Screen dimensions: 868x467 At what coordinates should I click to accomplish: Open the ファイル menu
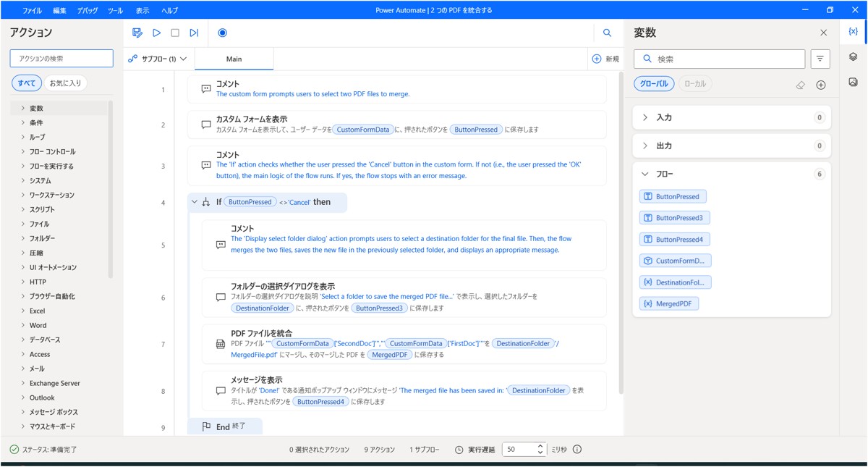[x=32, y=11]
